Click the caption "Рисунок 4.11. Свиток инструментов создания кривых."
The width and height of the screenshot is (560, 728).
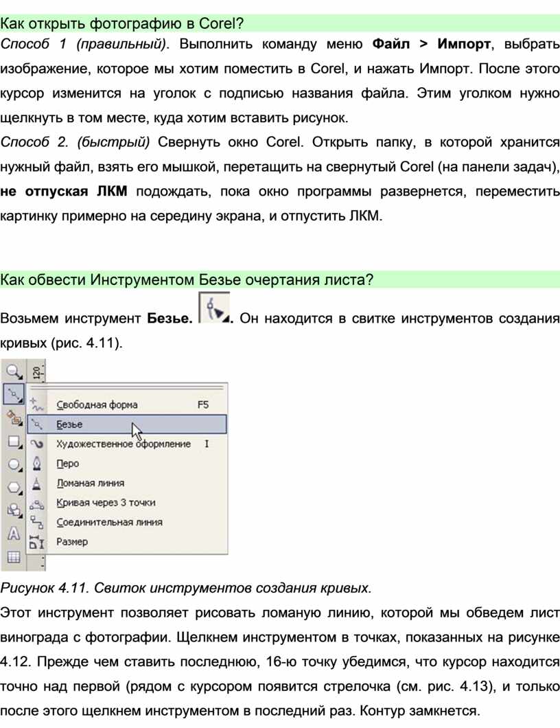point(185,588)
